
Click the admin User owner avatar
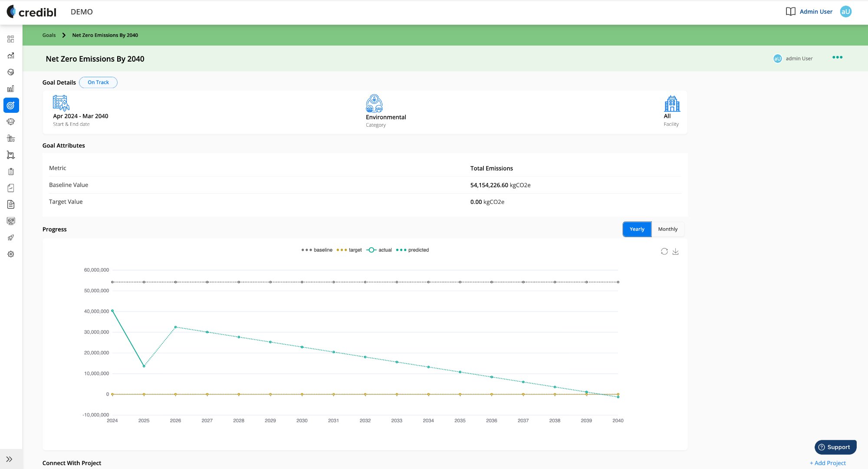point(777,59)
